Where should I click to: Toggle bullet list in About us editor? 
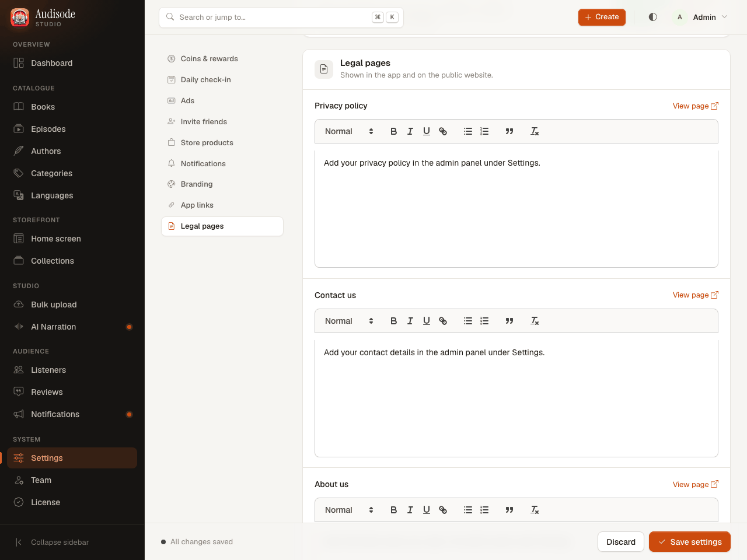pos(468,510)
